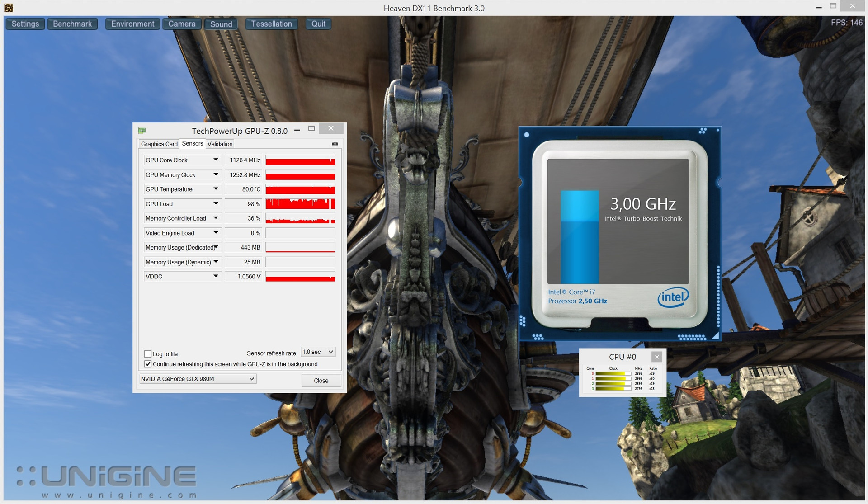Enable the Log to file checkbox
This screenshot has width=868, height=504.
(x=148, y=354)
